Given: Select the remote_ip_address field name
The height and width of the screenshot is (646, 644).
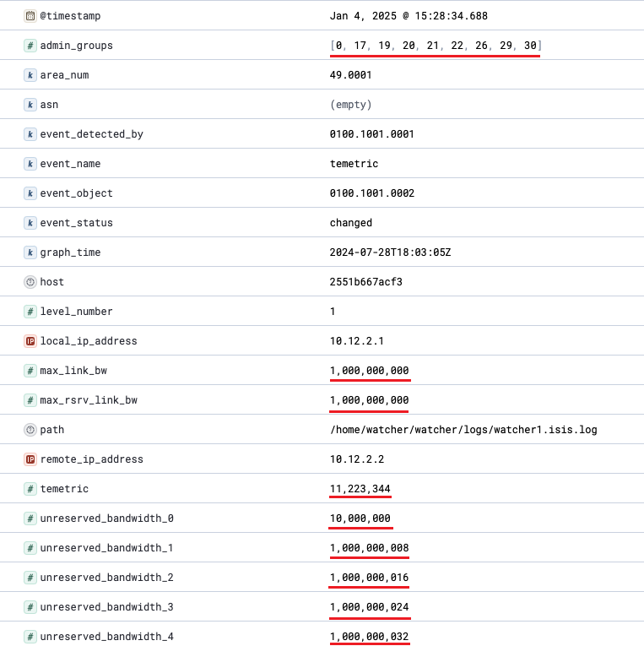Looking at the screenshot, I should (x=91, y=459).
